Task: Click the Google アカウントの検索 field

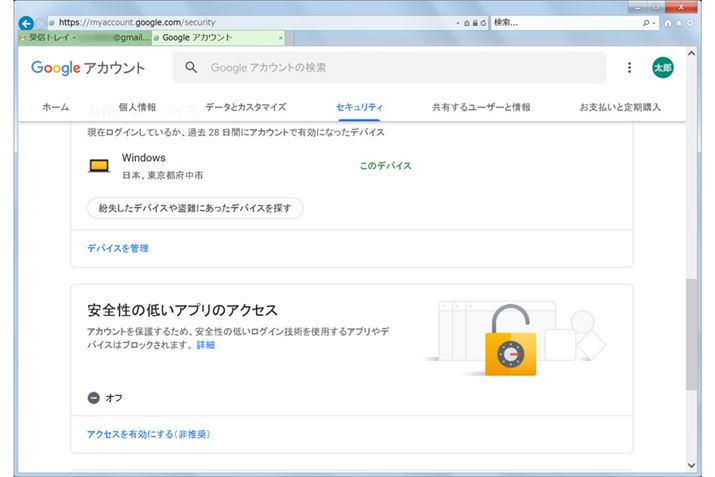Action: (389, 67)
